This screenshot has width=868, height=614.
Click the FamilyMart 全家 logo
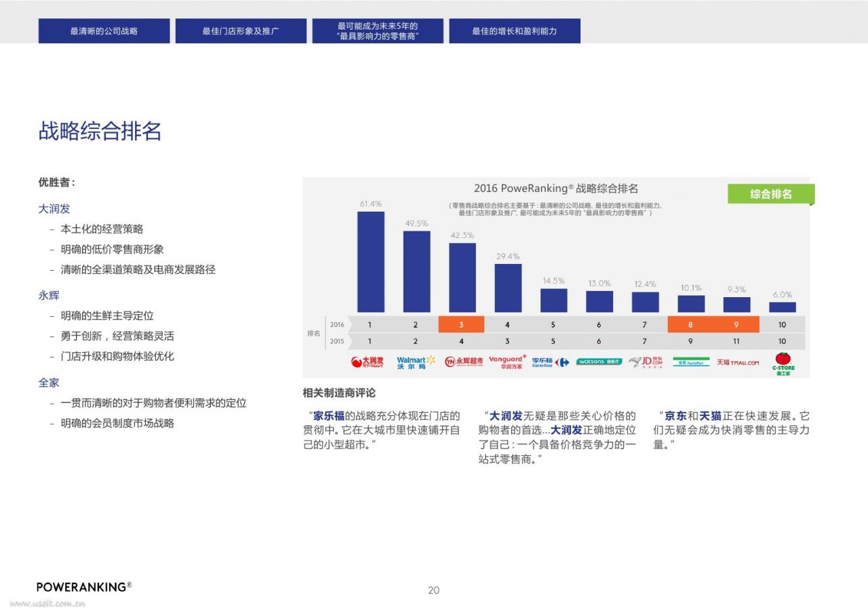point(691,362)
